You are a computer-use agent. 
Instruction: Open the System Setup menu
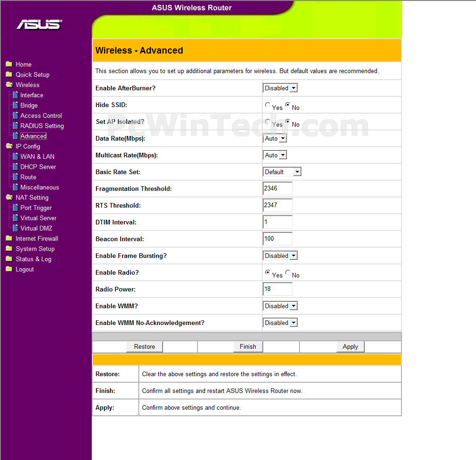tap(35, 249)
